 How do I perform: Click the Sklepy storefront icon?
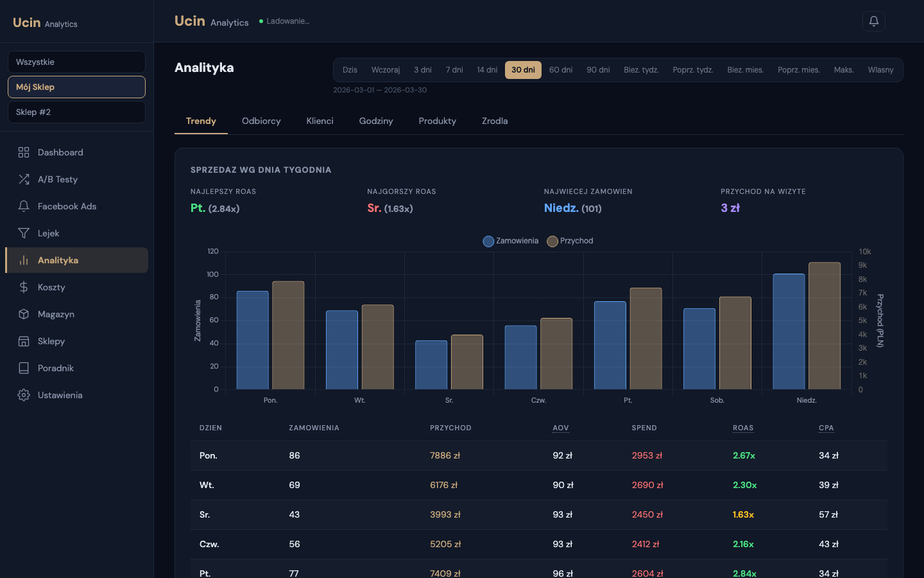(x=24, y=341)
